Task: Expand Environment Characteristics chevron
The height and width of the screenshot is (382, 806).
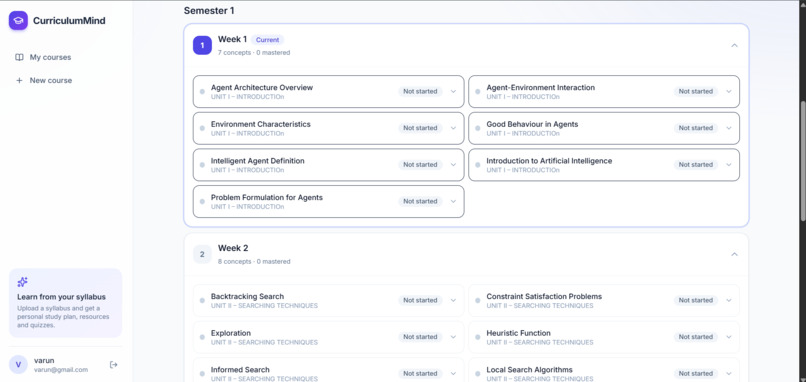Action: pos(453,128)
